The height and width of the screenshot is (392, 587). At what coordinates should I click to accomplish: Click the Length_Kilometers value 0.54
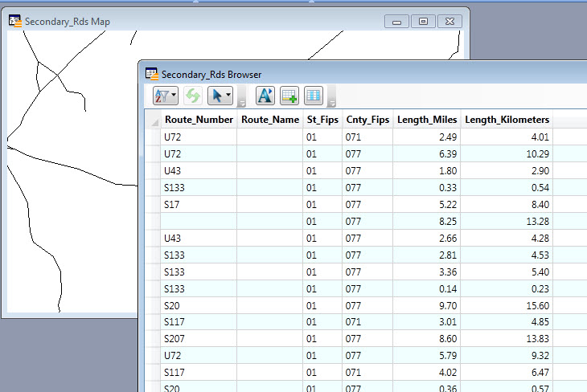click(507, 187)
